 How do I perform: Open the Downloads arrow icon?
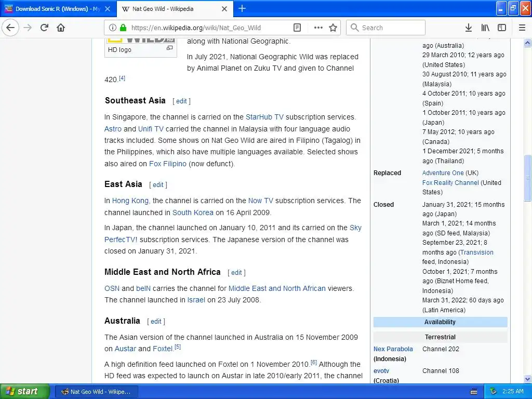click(469, 28)
